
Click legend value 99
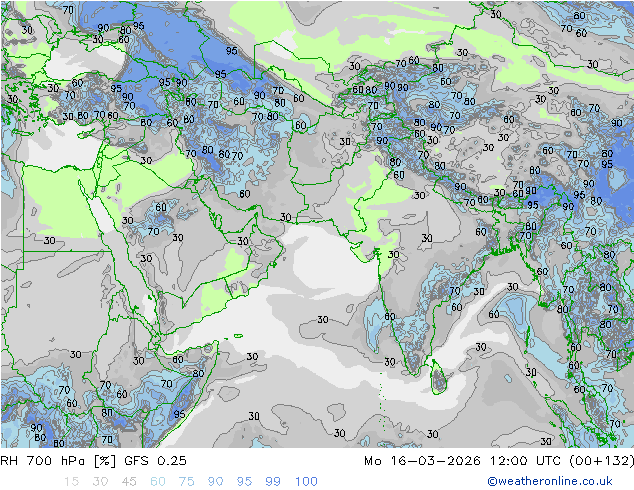pyautogui.click(x=273, y=481)
